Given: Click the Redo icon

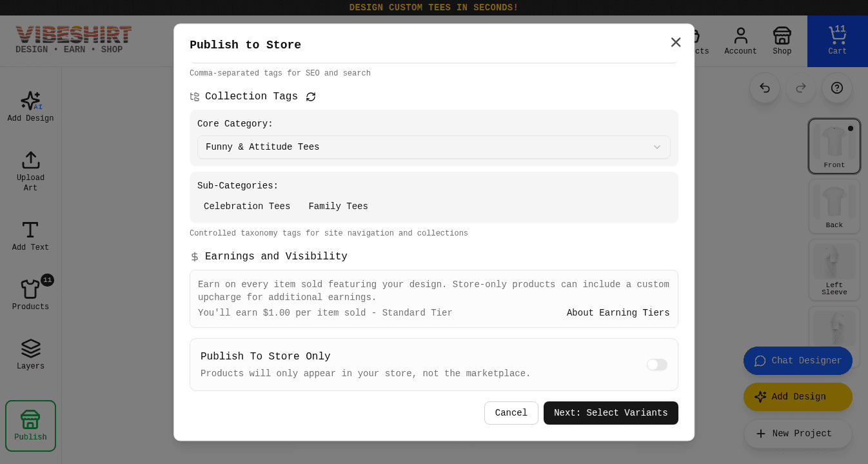Looking at the screenshot, I should [x=801, y=88].
